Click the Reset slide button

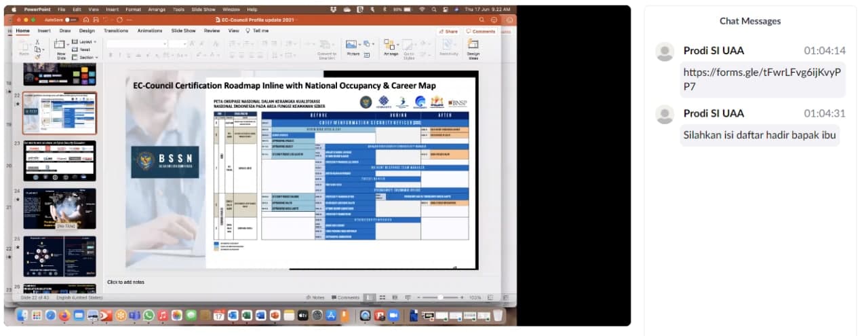(x=81, y=50)
